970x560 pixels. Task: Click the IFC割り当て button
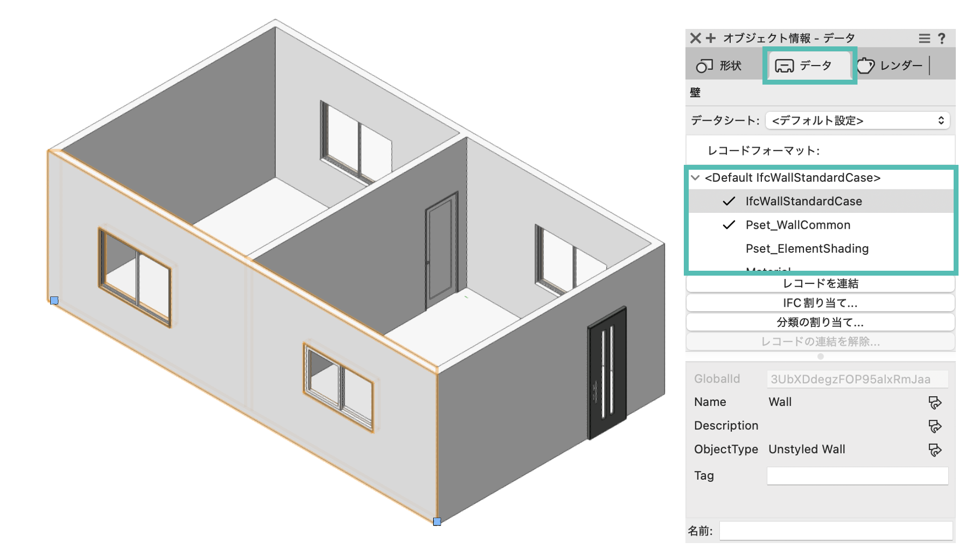click(820, 303)
